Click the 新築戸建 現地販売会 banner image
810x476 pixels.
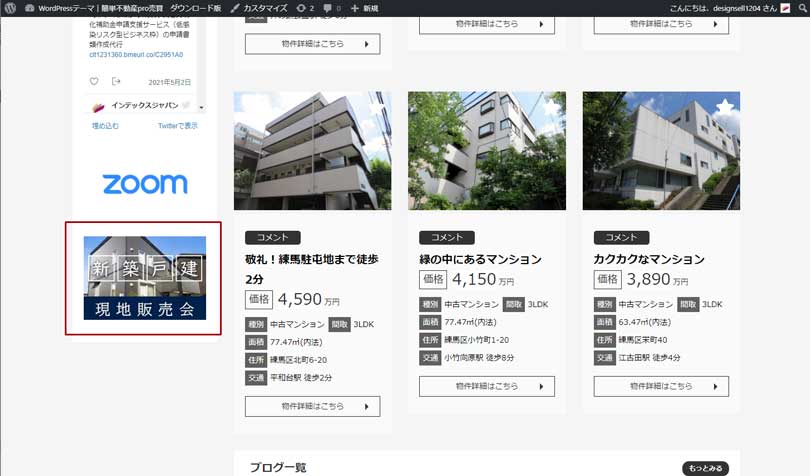tap(144, 278)
